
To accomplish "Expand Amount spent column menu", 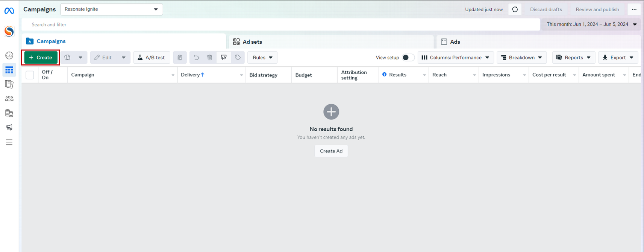I will (624, 75).
